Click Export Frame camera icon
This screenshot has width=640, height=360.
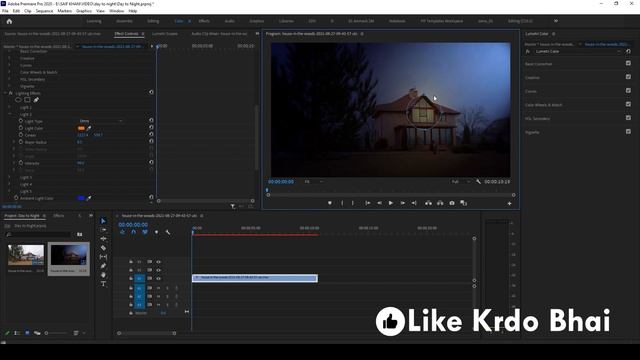[x=452, y=203]
